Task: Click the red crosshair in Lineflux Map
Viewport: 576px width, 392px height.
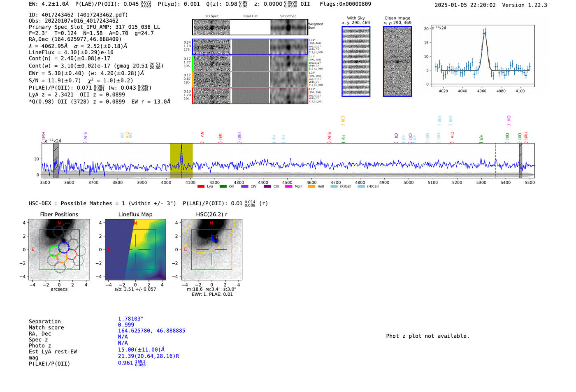Action: (x=135, y=250)
